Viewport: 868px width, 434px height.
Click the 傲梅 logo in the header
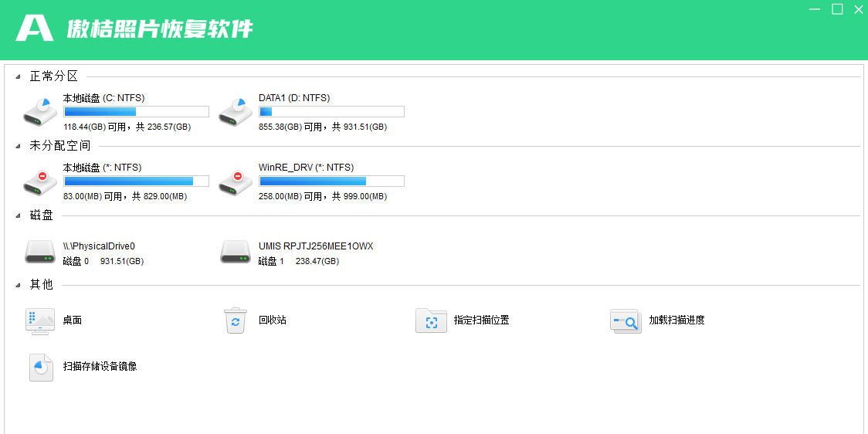coord(34,28)
